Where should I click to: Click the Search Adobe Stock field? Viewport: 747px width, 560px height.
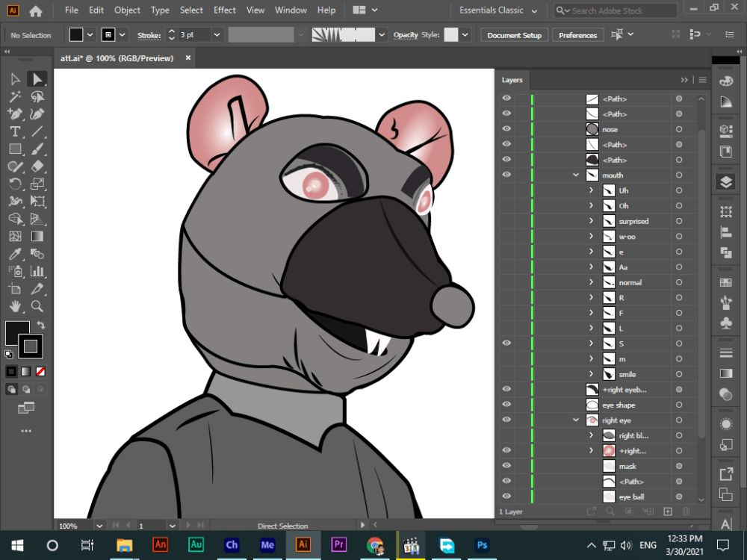coord(615,10)
